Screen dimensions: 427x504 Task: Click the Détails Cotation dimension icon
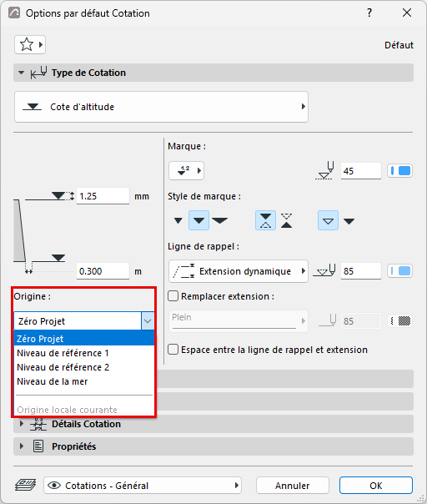[38, 424]
